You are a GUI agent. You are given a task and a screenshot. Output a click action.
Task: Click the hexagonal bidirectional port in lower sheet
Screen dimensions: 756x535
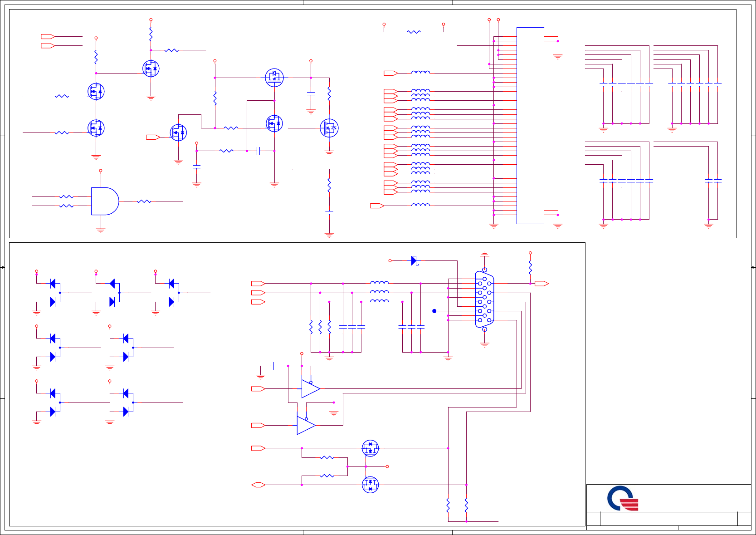(258, 485)
